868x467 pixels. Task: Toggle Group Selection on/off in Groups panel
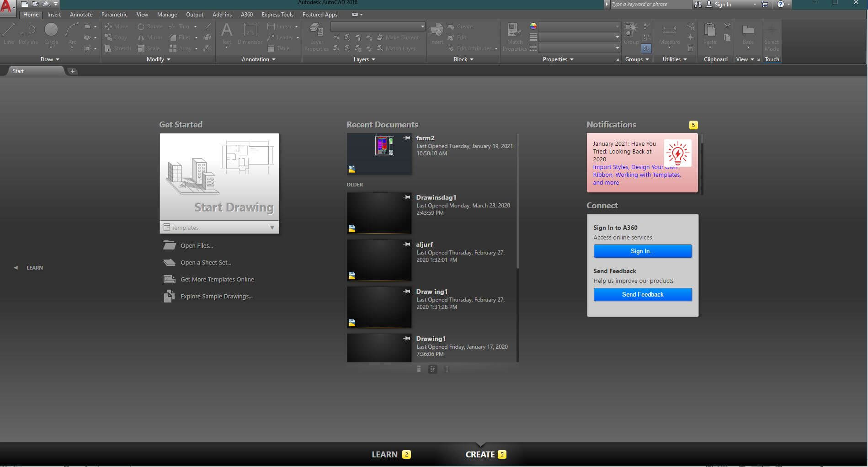pyautogui.click(x=646, y=48)
